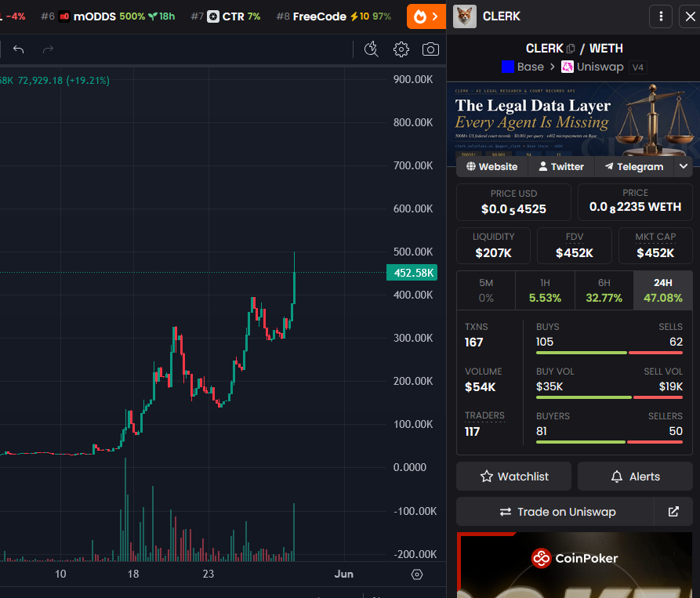Select the 1H timeframe tab
The image size is (700, 598).
click(545, 290)
